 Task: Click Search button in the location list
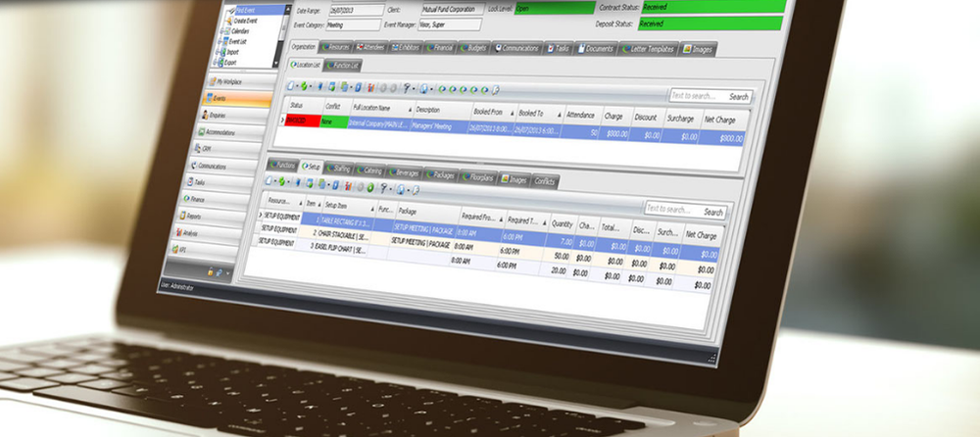coord(739,97)
